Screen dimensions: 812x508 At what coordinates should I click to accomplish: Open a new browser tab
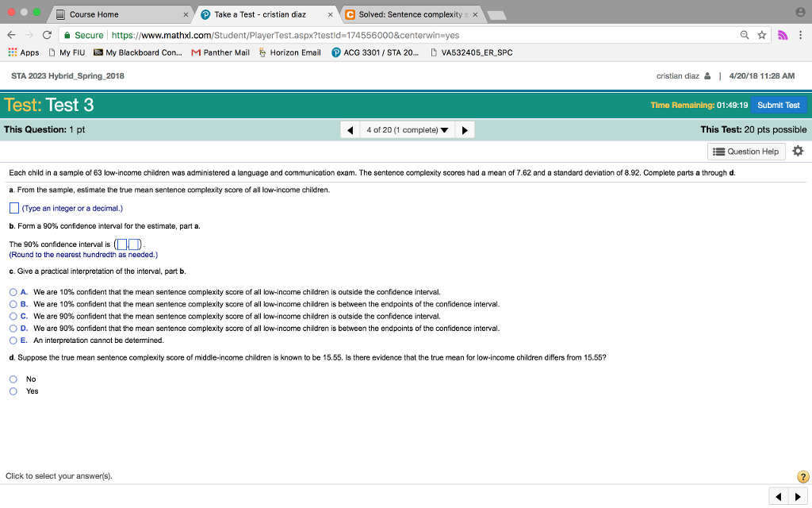point(496,16)
